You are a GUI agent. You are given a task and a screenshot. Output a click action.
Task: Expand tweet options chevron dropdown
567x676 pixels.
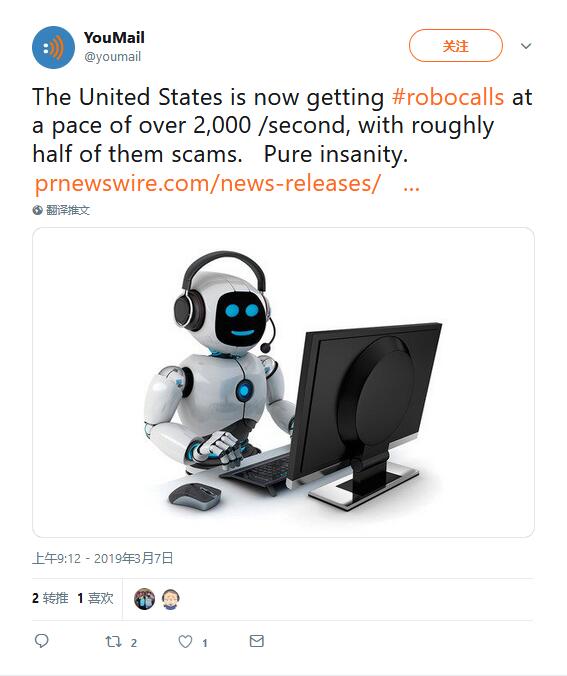tap(526, 46)
